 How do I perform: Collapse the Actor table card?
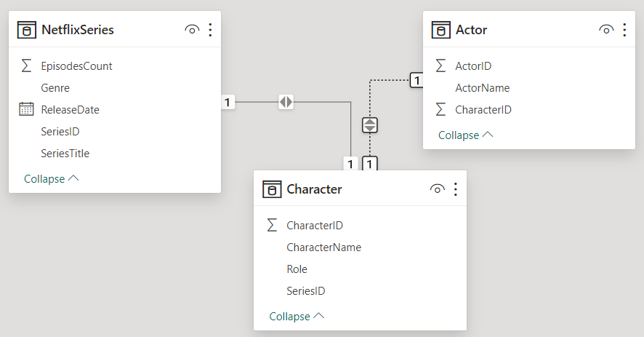pyautogui.click(x=466, y=135)
